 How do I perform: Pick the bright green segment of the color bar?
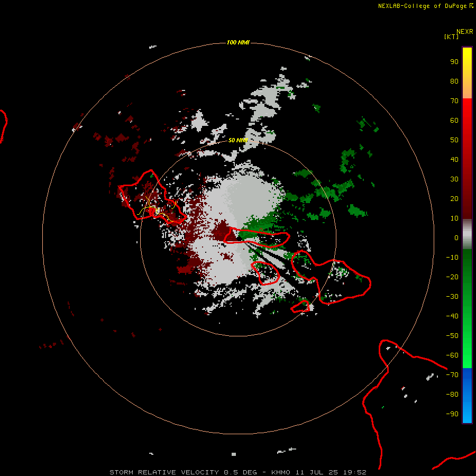467,309
